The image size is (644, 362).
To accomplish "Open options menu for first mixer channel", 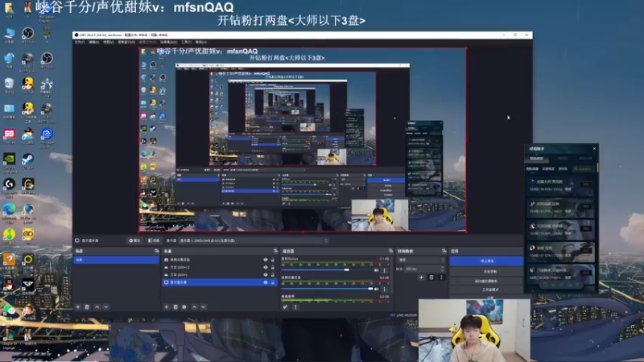I will (385, 270).
